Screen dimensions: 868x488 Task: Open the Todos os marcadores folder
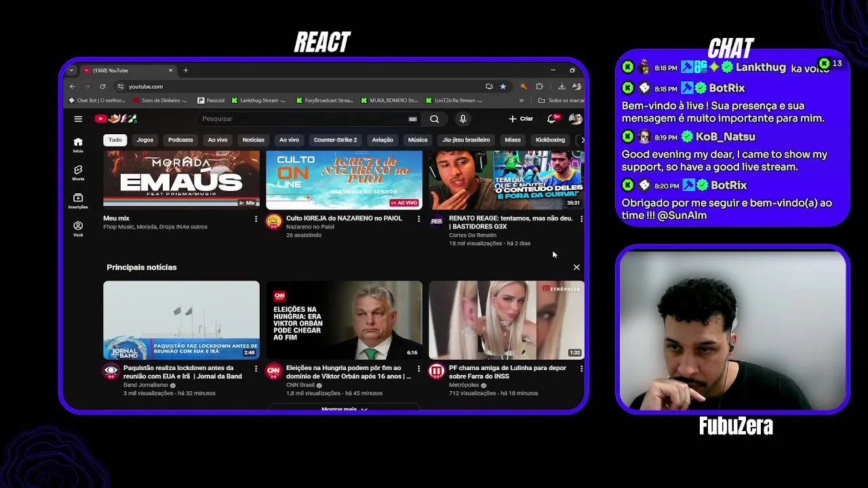coord(561,100)
